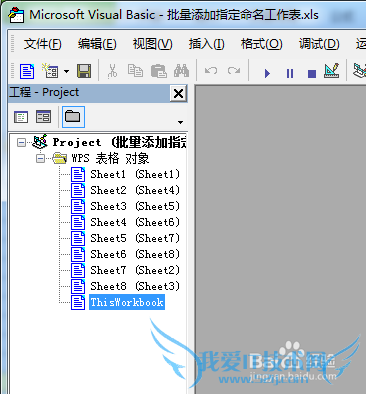Click the Find binoculars icon
The image size is (366, 394).
pyautogui.click(x=182, y=71)
